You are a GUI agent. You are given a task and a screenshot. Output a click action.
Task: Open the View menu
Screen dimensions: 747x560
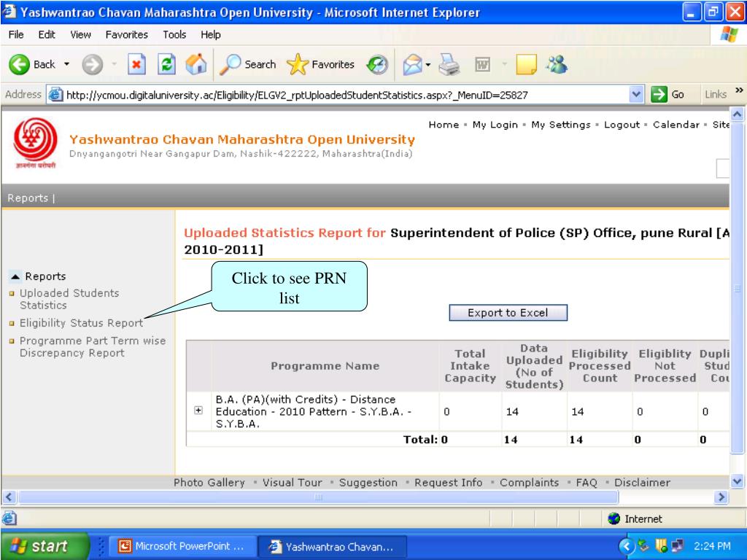tap(80, 35)
